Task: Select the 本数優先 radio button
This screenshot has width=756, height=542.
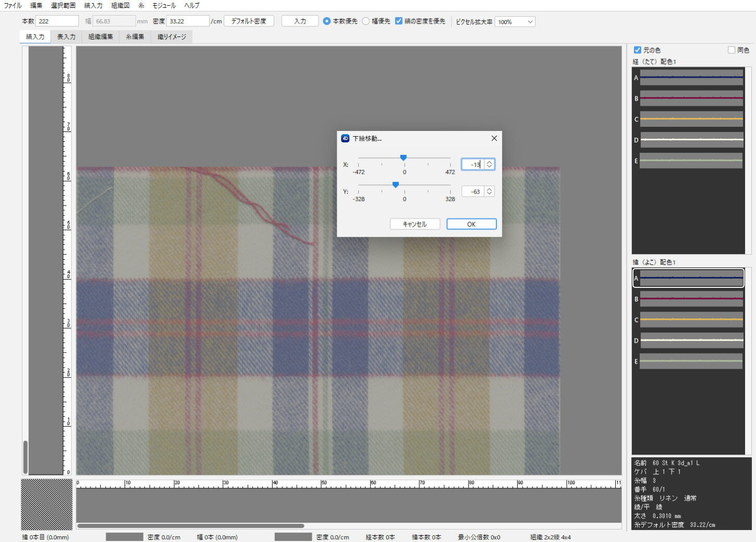Action: pos(327,21)
